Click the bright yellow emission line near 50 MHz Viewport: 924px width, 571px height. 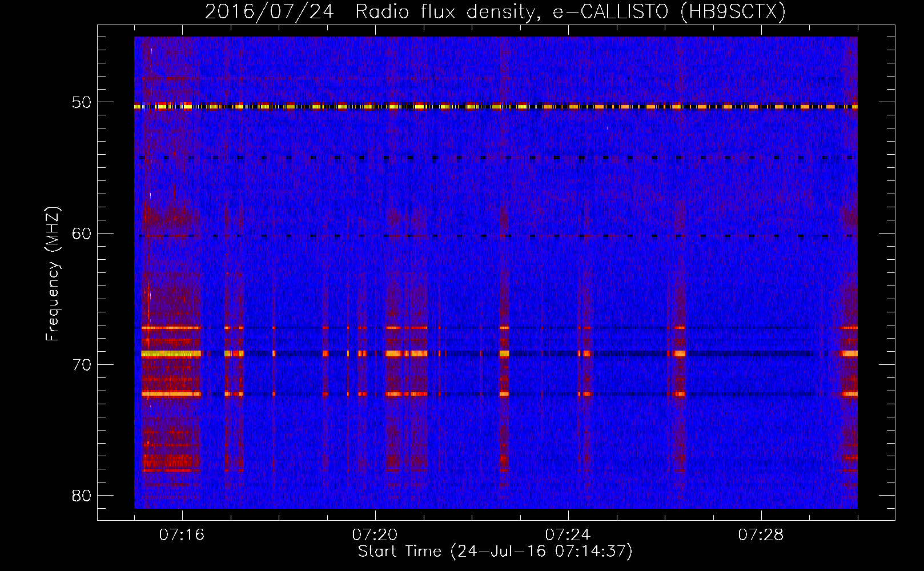click(x=496, y=106)
